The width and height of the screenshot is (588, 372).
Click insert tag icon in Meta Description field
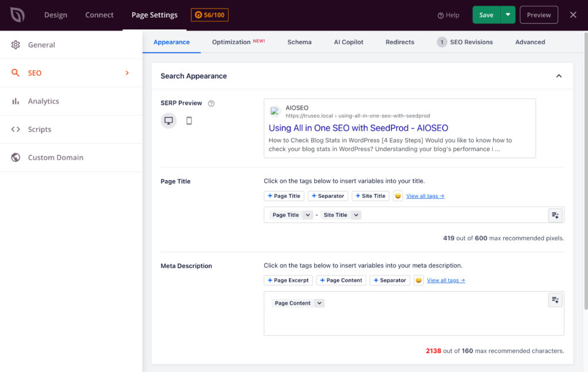[555, 300]
